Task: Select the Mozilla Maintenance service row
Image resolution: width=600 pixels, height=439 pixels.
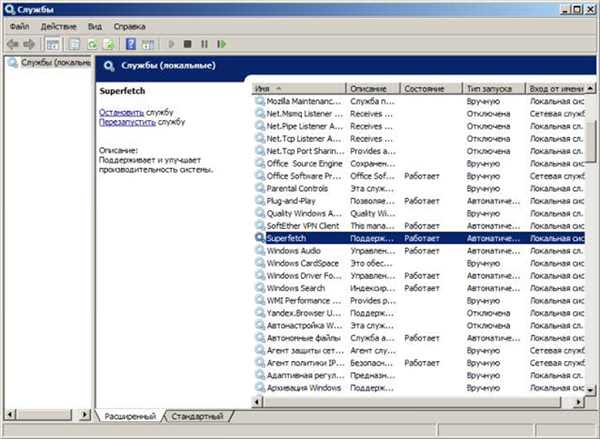Action: tap(418, 101)
